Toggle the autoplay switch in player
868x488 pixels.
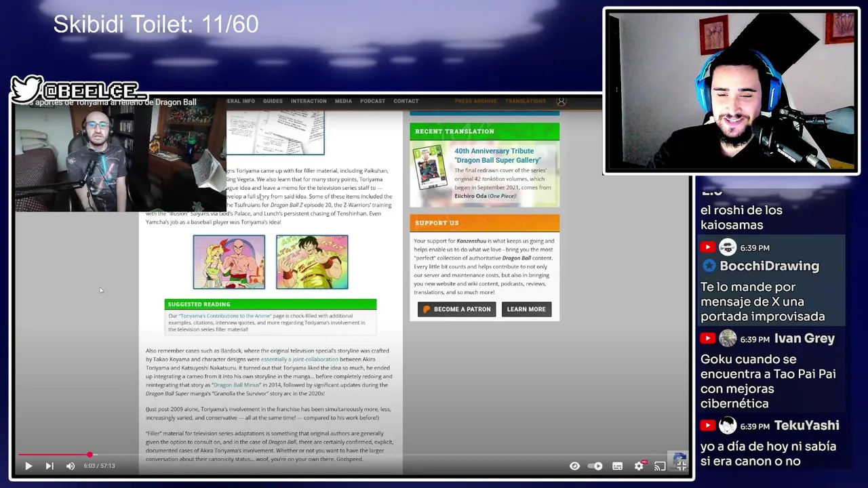595,466
